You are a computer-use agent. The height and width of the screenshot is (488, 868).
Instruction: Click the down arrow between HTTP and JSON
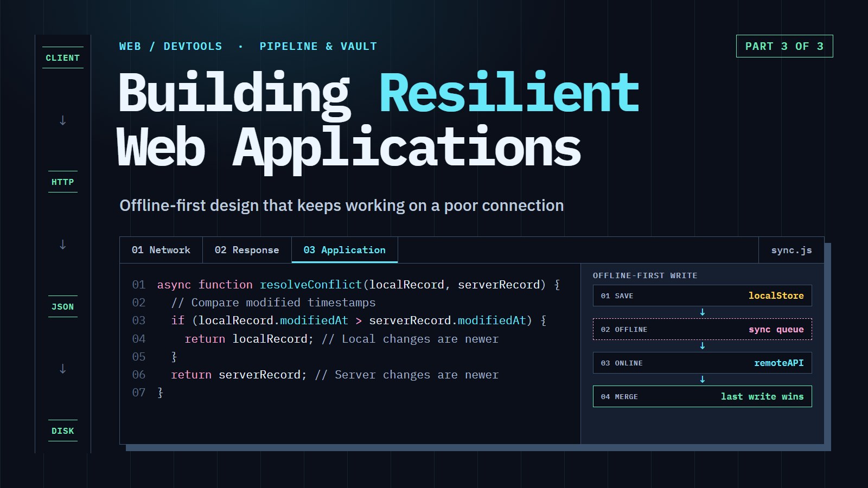pyautogui.click(x=63, y=244)
